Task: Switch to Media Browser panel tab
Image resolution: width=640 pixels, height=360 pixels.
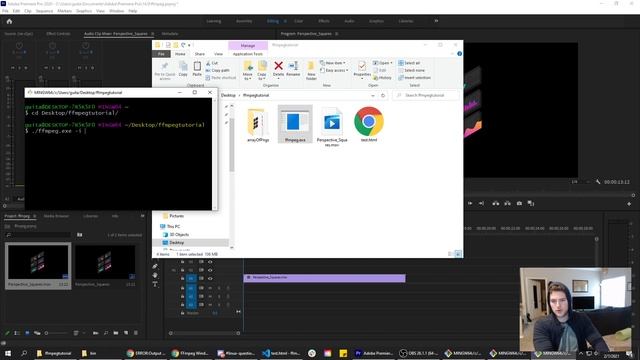Action: pyautogui.click(x=56, y=216)
